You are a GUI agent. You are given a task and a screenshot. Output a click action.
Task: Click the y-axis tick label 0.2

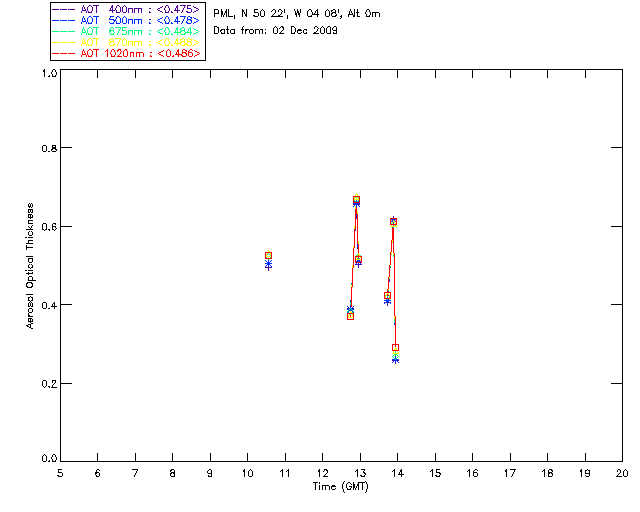pyautogui.click(x=49, y=384)
